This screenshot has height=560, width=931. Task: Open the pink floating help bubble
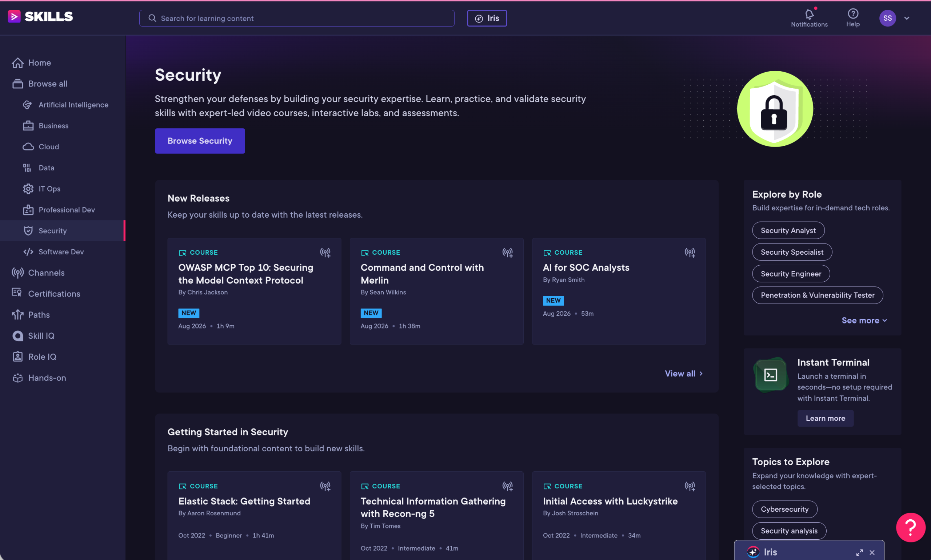[910, 527]
